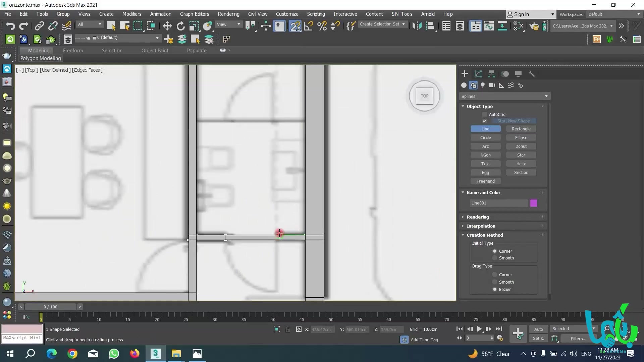The width and height of the screenshot is (644, 362).
Task: Open the Scripting menu
Action: [x=316, y=14]
